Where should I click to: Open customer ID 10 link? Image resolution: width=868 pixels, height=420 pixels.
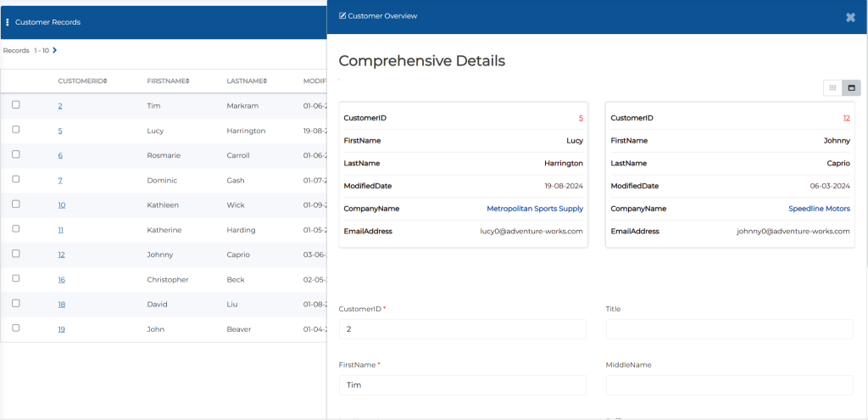61,205
